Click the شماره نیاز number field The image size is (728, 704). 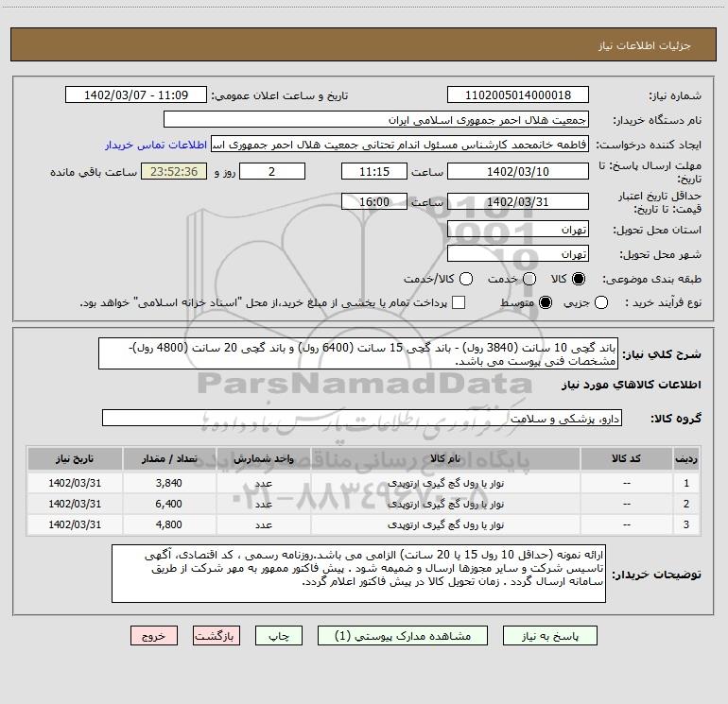(x=518, y=95)
